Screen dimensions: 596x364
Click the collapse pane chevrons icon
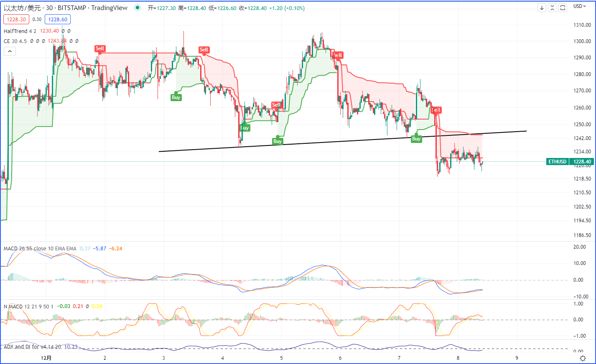(x=552, y=8)
